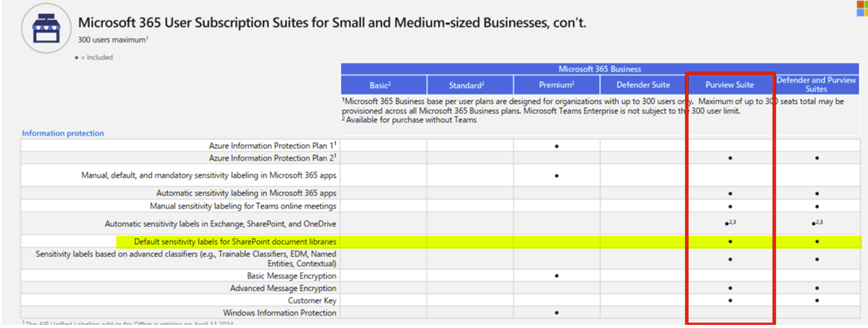Viewport: 868px width, 328px height.
Task: Select the 'Defender and Purview Suites' column header
Action: pyautogui.click(x=816, y=85)
